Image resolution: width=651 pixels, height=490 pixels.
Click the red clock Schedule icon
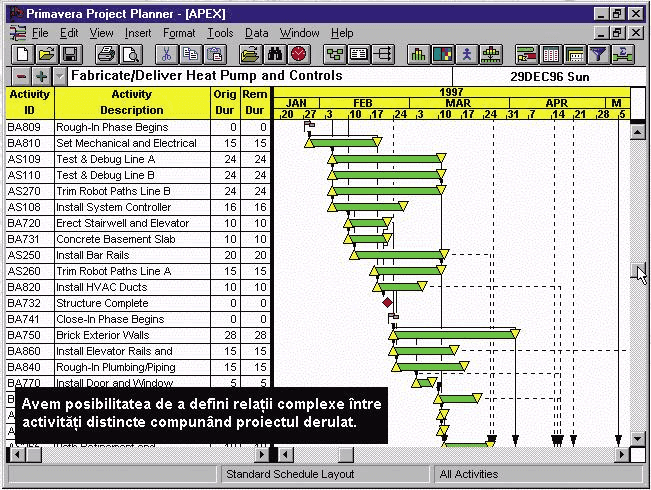[299, 54]
